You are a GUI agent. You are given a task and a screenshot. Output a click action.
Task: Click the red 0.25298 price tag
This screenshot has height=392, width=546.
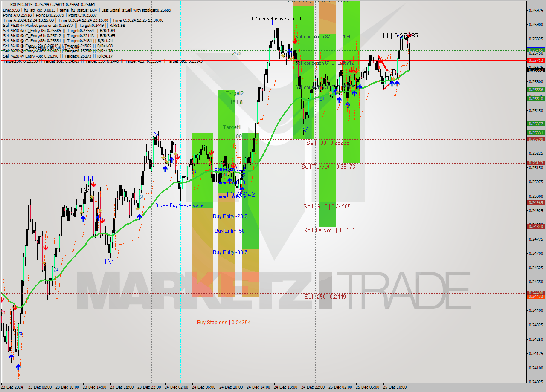tap(536, 139)
